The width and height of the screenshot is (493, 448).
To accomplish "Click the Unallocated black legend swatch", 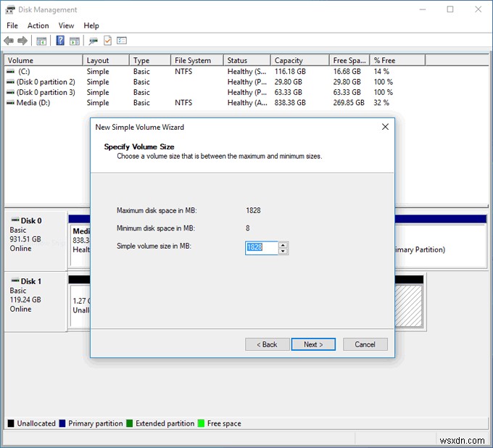I will [11, 423].
